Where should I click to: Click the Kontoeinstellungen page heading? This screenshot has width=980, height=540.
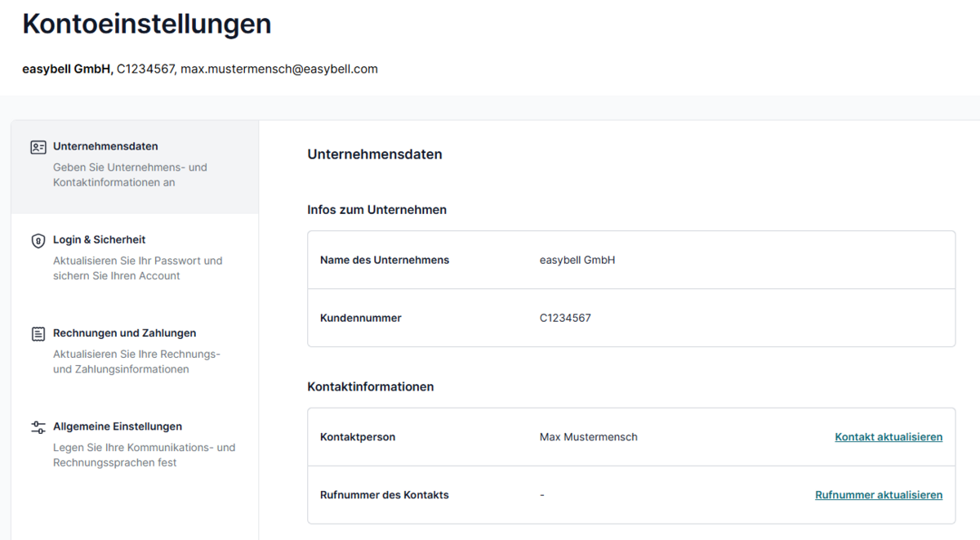(x=147, y=24)
